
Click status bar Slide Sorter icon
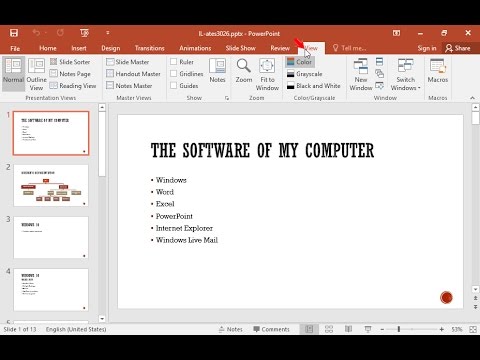pos(329,329)
